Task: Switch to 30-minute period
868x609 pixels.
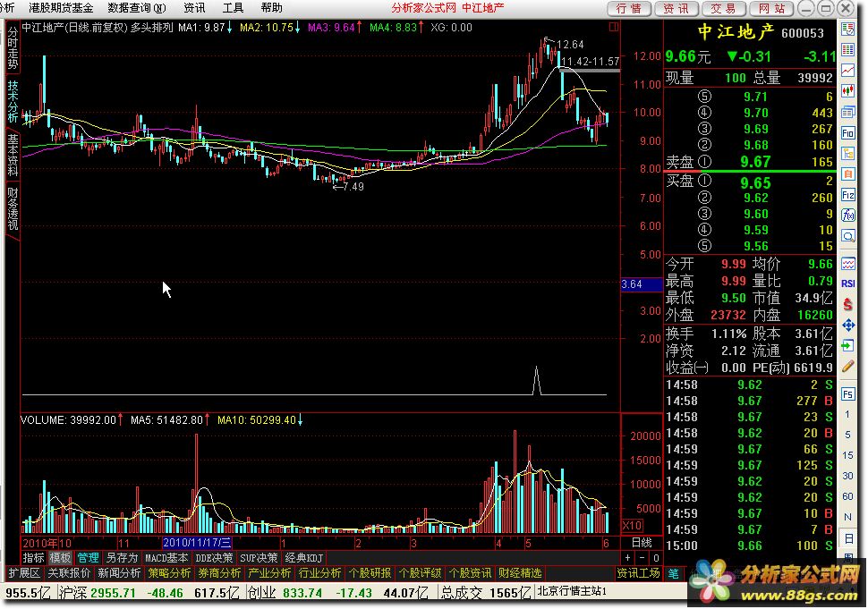Action: coord(847,476)
